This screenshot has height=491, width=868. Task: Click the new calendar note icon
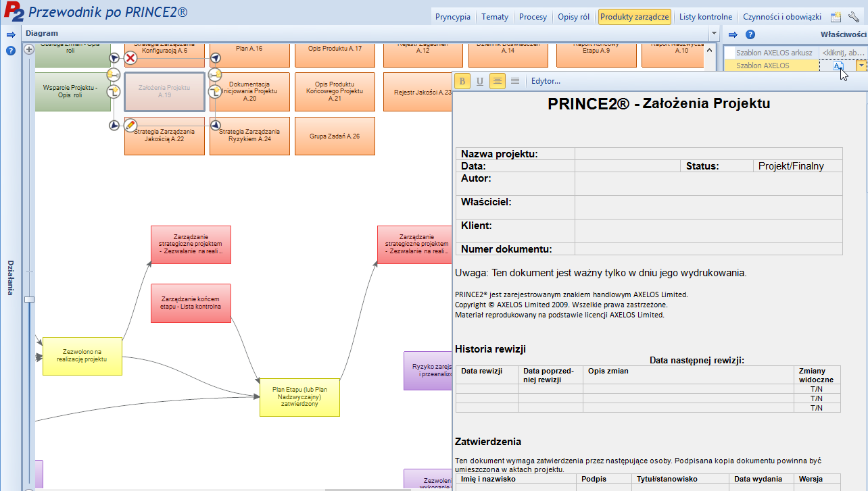click(836, 17)
